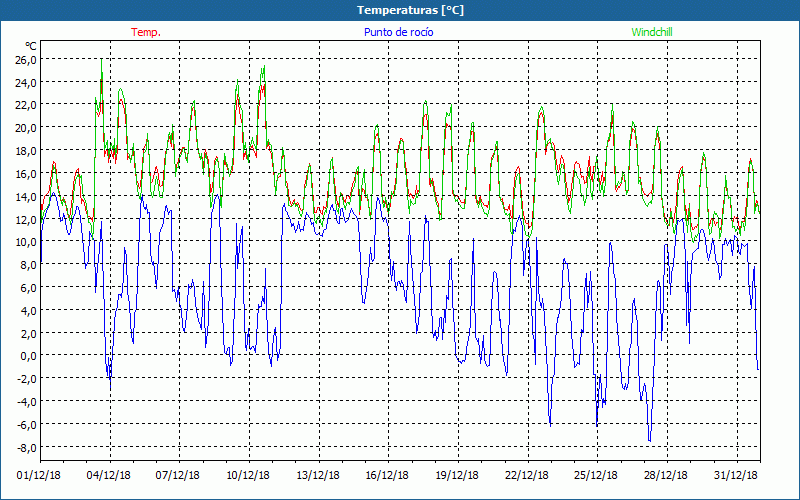800x500 pixels.
Task: Click the 22,0 y-axis value
Action: click(x=26, y=105)
